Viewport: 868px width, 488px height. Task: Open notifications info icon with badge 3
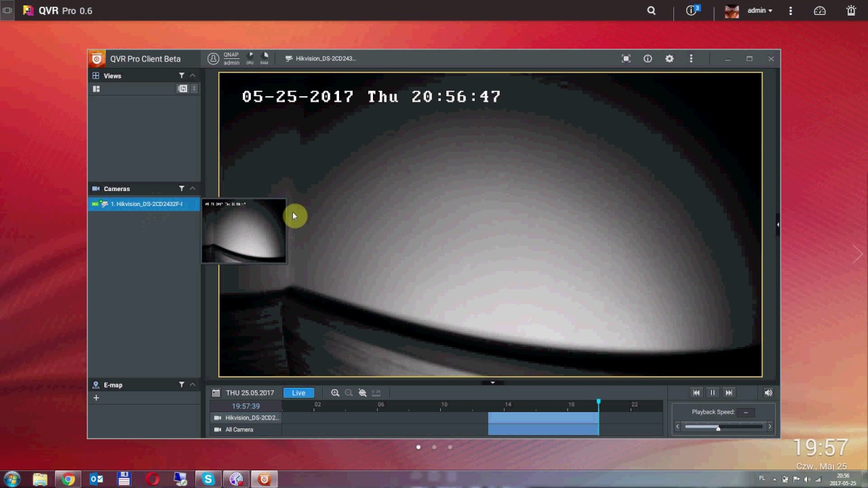692,10
